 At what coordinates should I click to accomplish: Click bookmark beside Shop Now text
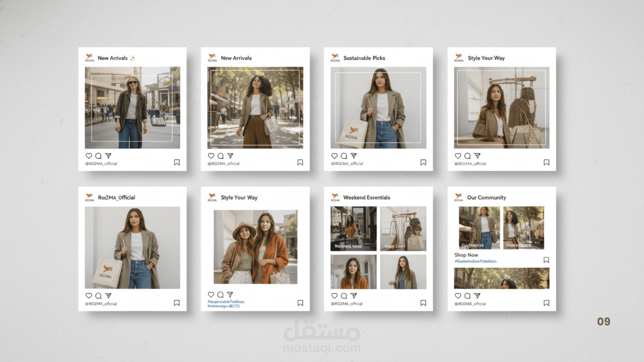546,260
